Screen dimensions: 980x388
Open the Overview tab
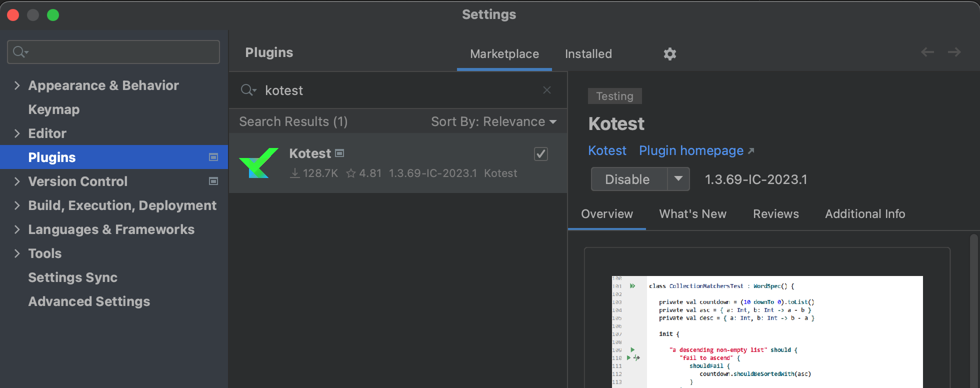[607, 214]
